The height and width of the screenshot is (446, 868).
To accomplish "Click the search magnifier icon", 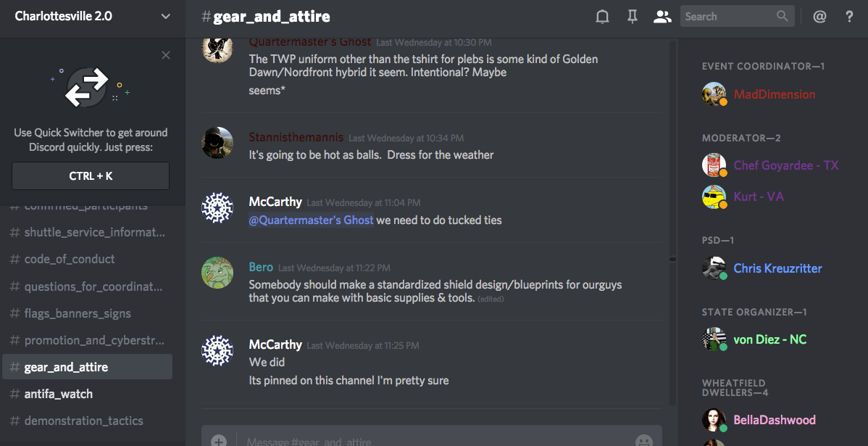I will click(783, 16).
